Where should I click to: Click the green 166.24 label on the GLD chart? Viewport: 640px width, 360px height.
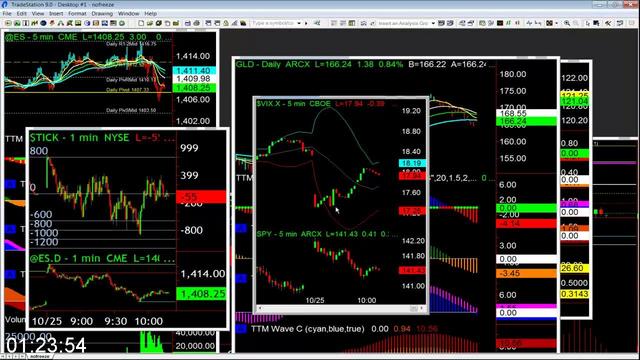pos(526,121)
